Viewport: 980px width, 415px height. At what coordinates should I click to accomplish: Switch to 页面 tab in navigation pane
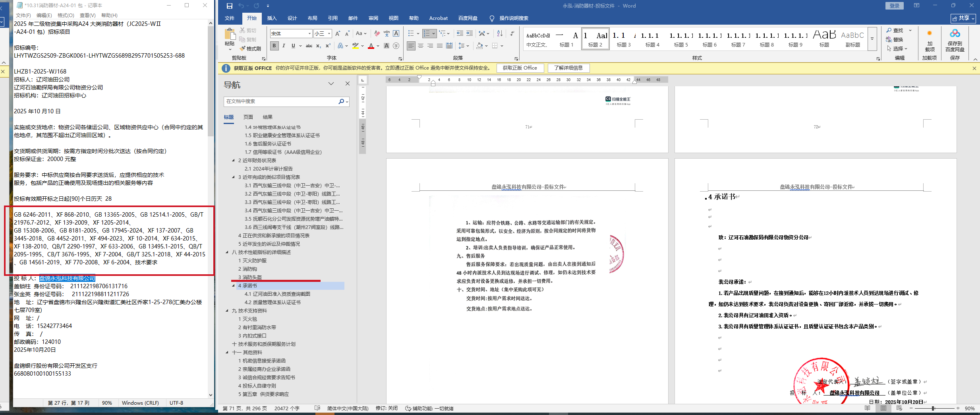point(248,117)
